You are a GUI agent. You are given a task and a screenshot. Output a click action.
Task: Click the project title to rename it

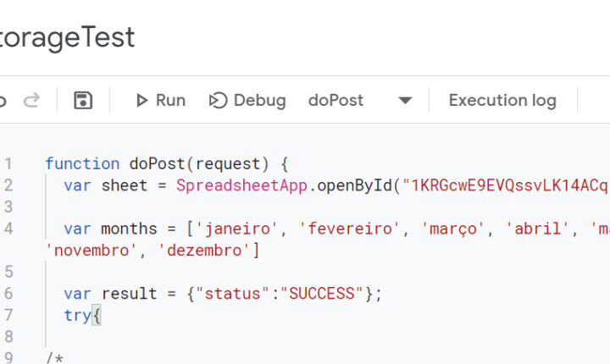[x=68, y=37]
